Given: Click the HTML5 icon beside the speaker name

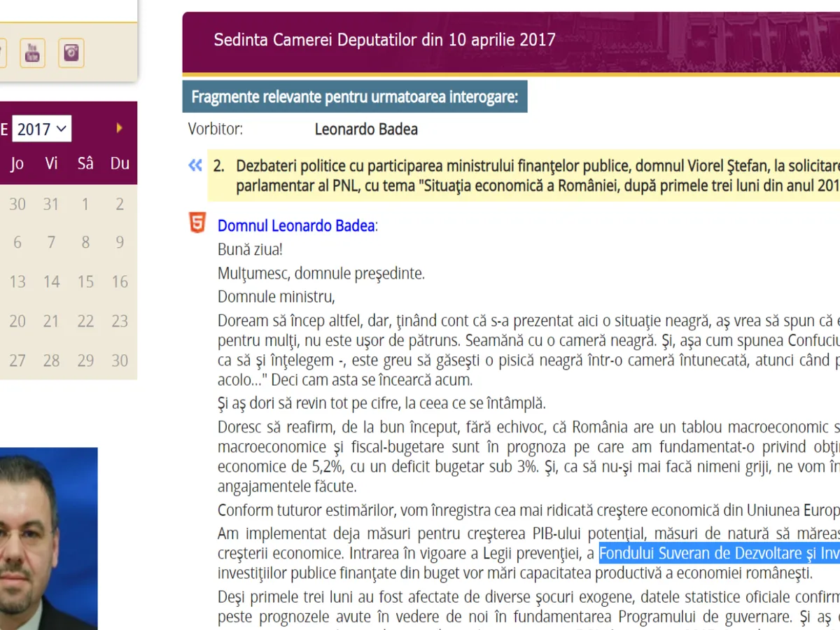Looking at the screenshot, I should click(x=198, y=224).
